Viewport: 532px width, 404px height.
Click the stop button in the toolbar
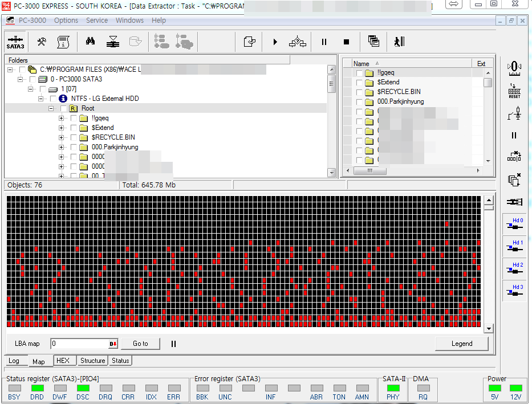tap(346, 42)
